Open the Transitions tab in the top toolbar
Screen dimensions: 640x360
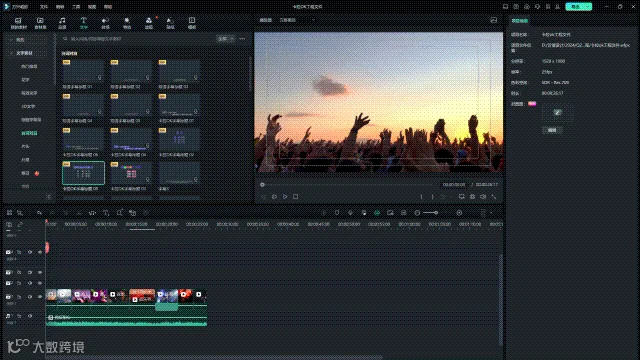pos(105,23)
